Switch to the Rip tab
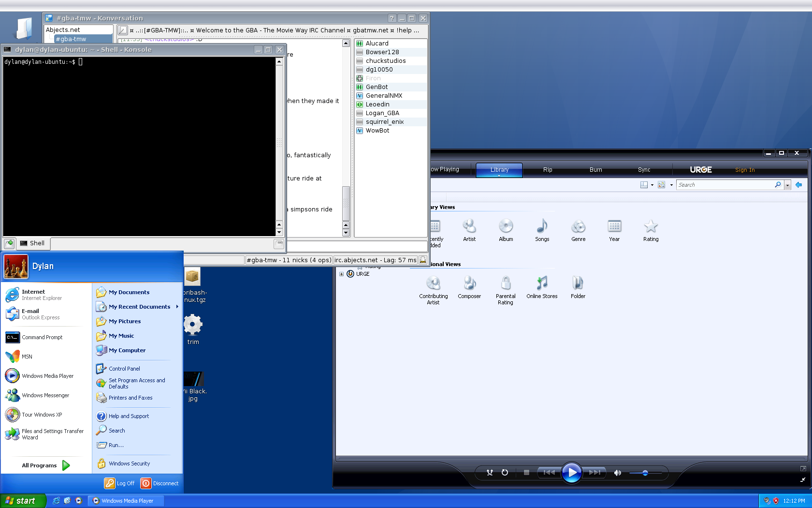The image size is (812, 508). [547, 170]
